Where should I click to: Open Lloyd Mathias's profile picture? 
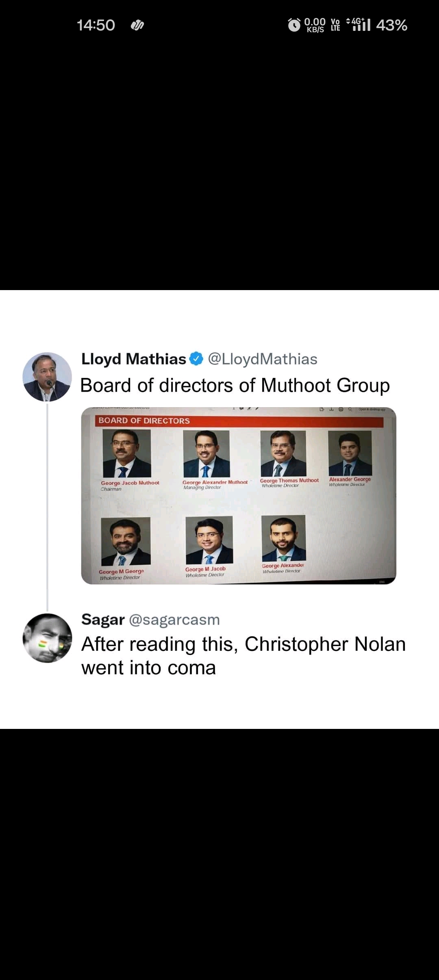tap(47, 377)
